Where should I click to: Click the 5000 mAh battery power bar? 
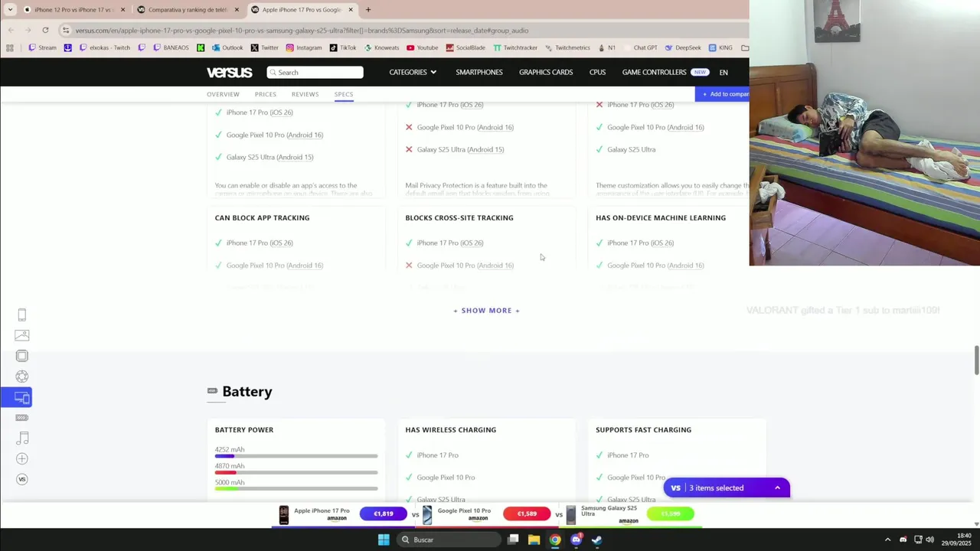pyautogui.click(x=296, y=488)
